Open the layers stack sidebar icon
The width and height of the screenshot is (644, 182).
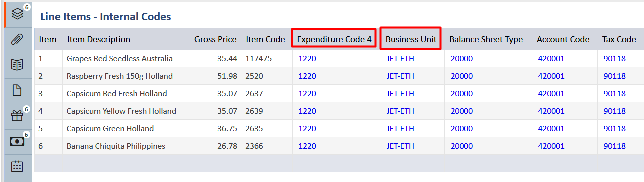[18, 14]
